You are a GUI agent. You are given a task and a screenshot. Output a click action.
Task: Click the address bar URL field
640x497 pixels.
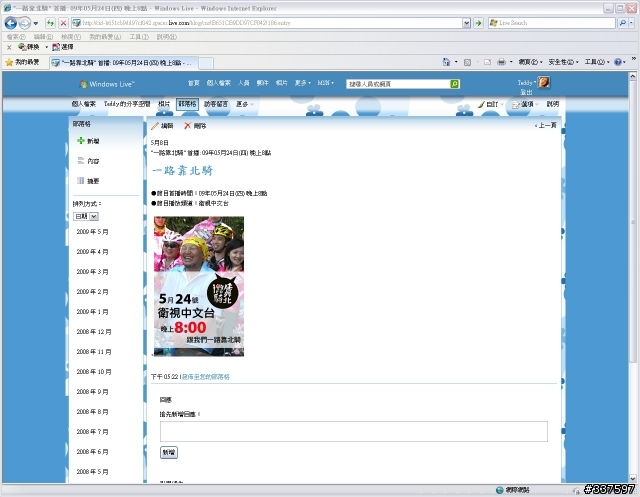pos(267,23)
